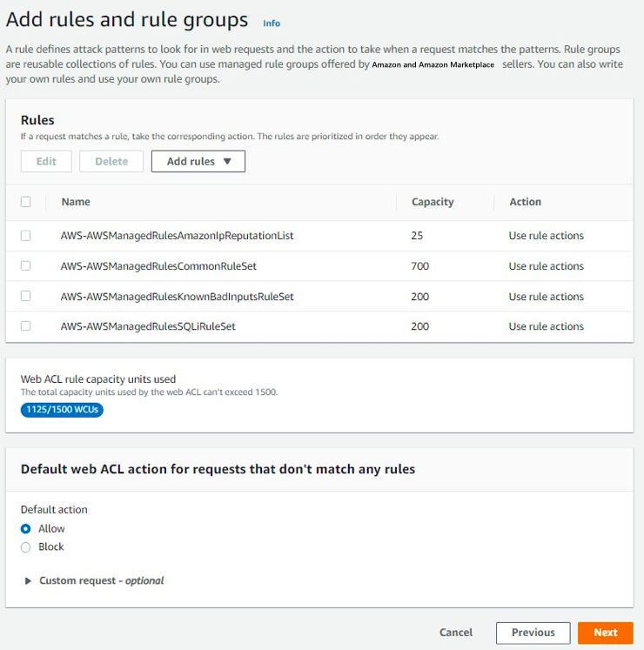Viewport: 644px width, 650px height.
Task: Click the Capacity column header
Action: [433, 202]
